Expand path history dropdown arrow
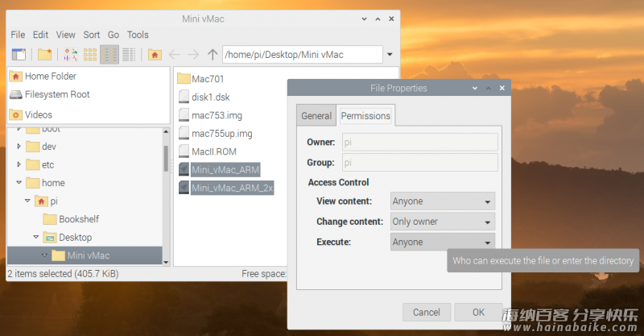Image resolution: width=644 pixels, height=336 pixels. [390, 55]
